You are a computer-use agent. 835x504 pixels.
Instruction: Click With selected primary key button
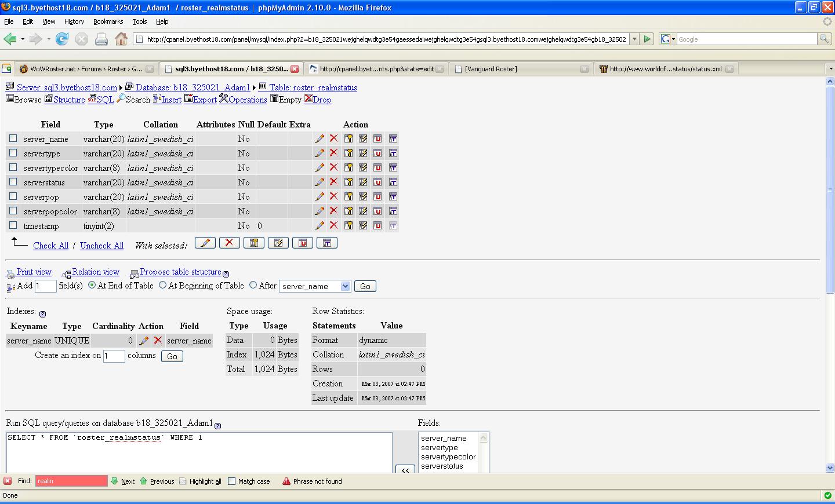click(254, 243)
